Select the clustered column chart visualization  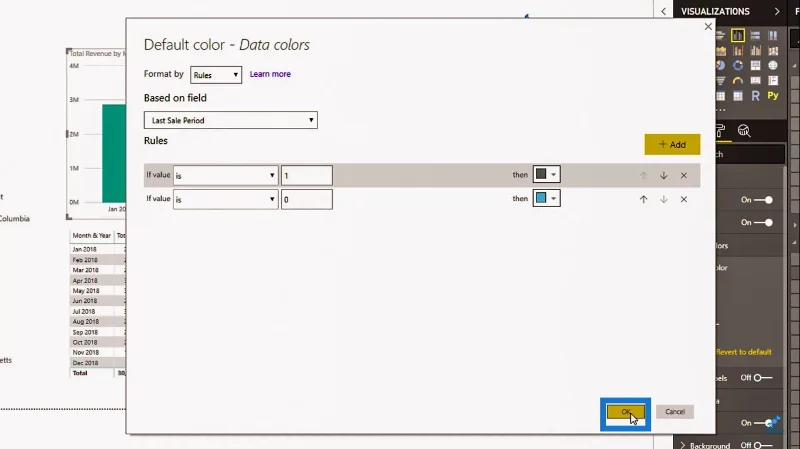tap(738, 35)
